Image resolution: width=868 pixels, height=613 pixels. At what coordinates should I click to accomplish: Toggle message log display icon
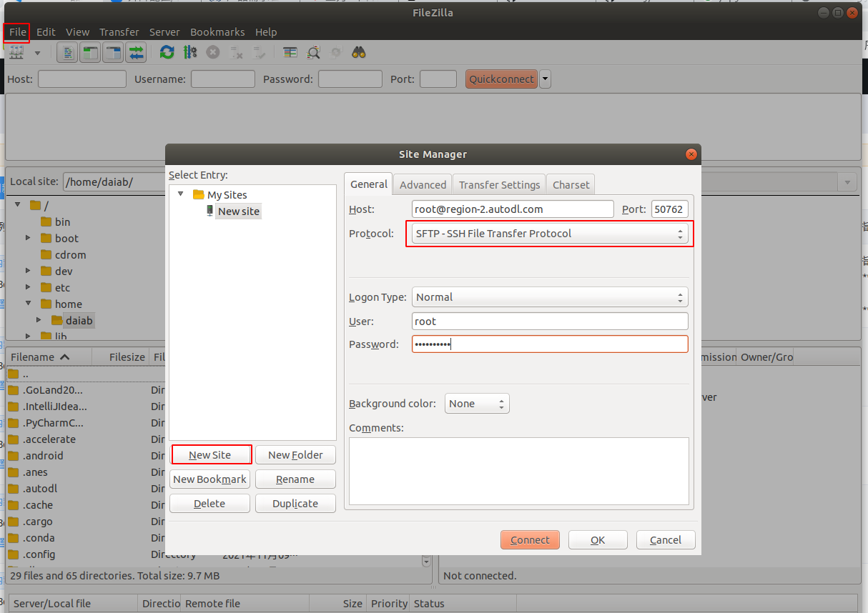tap(68, 53)
